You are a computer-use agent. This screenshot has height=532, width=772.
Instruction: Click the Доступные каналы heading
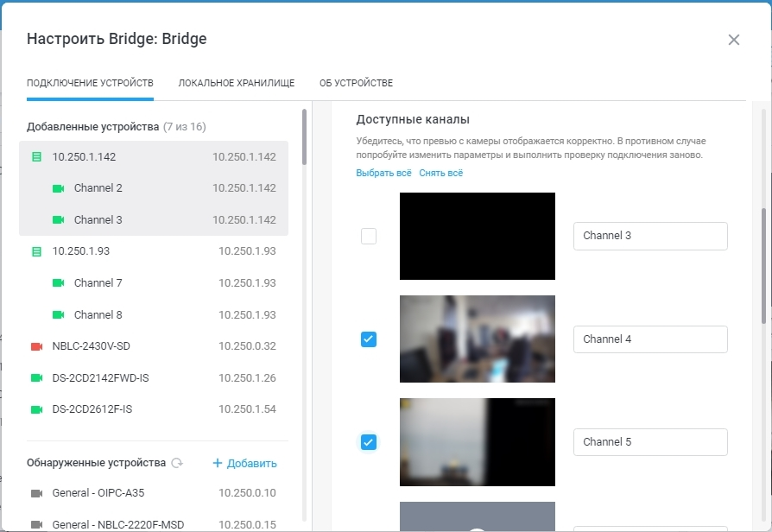point(413,119)
